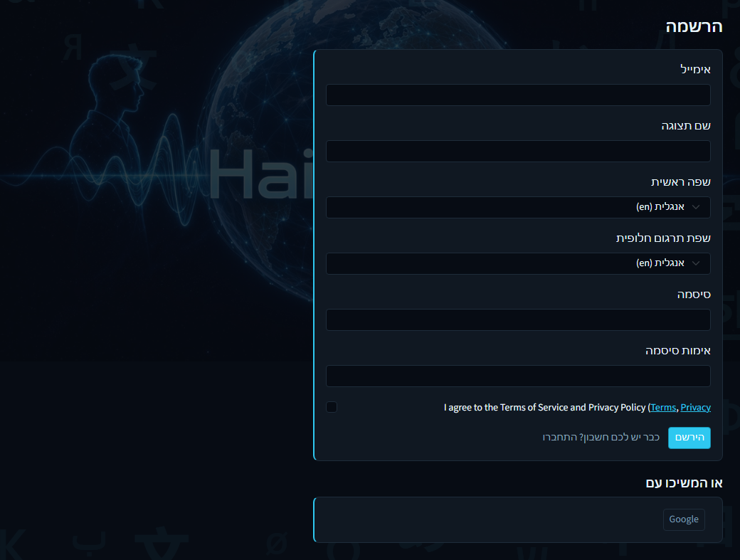Click the "סיסמה" field label
This screenshot has width=740, height=560.
[x=694, y=295]
